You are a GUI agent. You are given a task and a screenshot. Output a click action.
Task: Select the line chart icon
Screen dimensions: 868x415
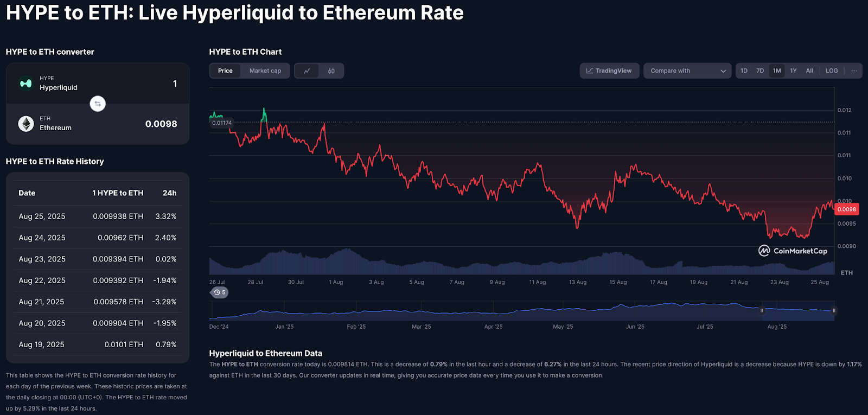[x=307, y=71]
